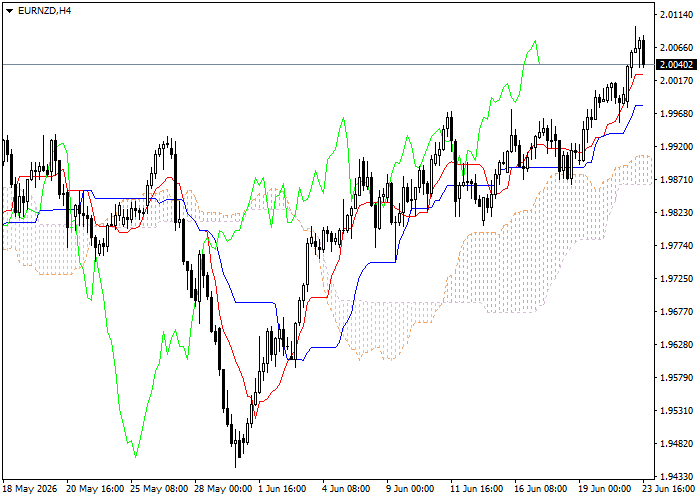Click the 1.96280 price scale label
The image size is (700, 500).
[x=676, y=345]
